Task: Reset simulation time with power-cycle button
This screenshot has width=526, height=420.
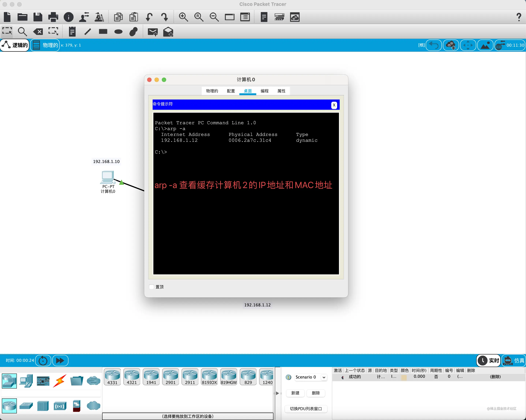Action: [x=43, y=361]
